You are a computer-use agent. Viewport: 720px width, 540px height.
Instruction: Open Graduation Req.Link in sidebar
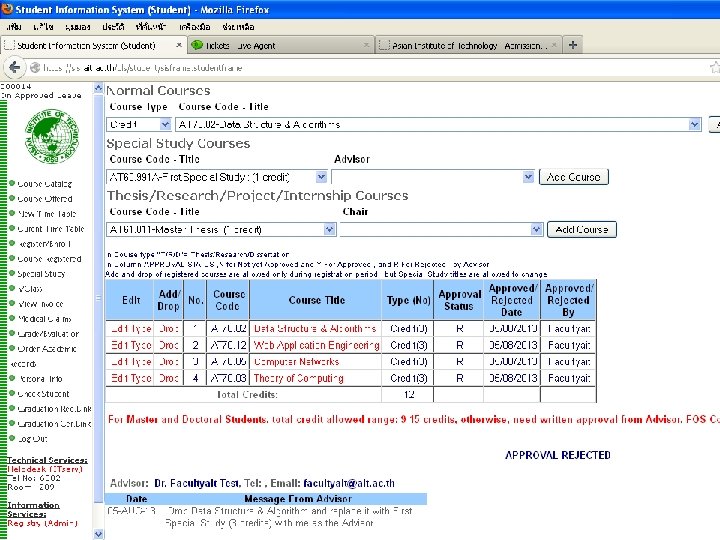click(54, 409)
